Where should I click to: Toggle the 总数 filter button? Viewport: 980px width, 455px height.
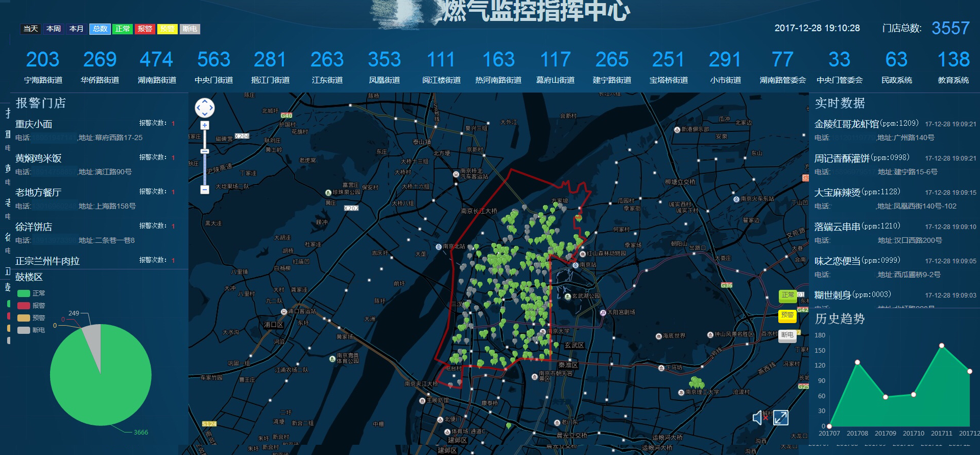coord(100,29)
